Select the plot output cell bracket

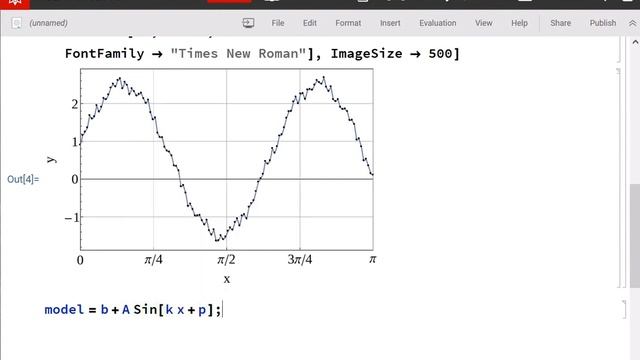coord(618,178)
